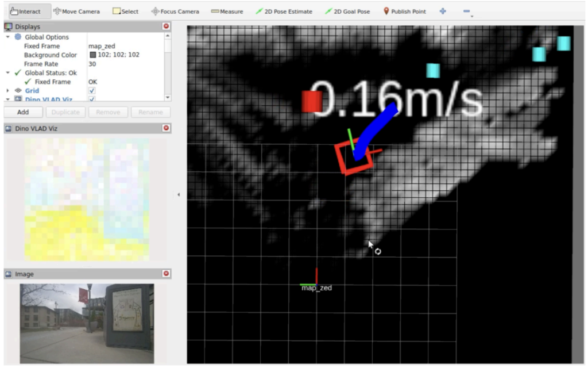Click the Displays list scroll up arrow
588x368 pixels.
168,36
